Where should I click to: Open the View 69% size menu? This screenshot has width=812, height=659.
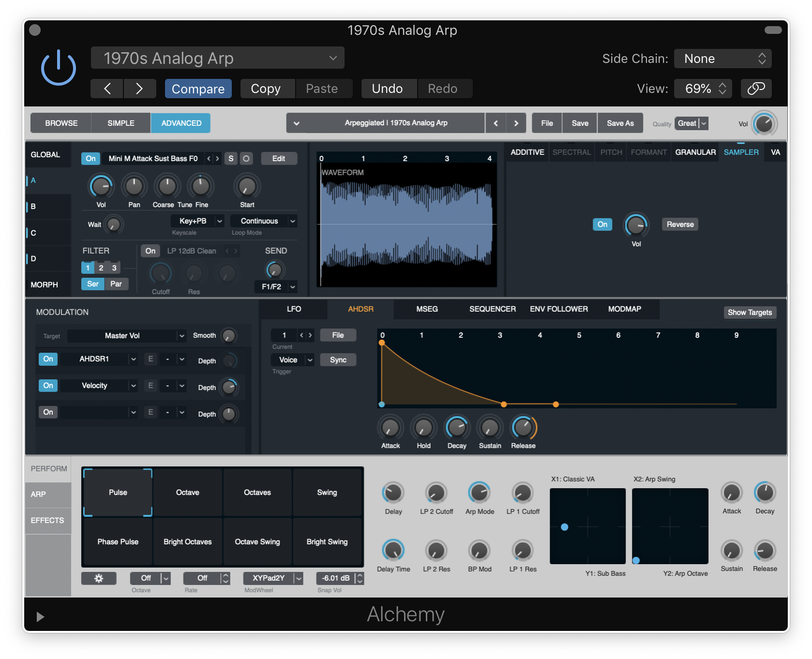703,89
